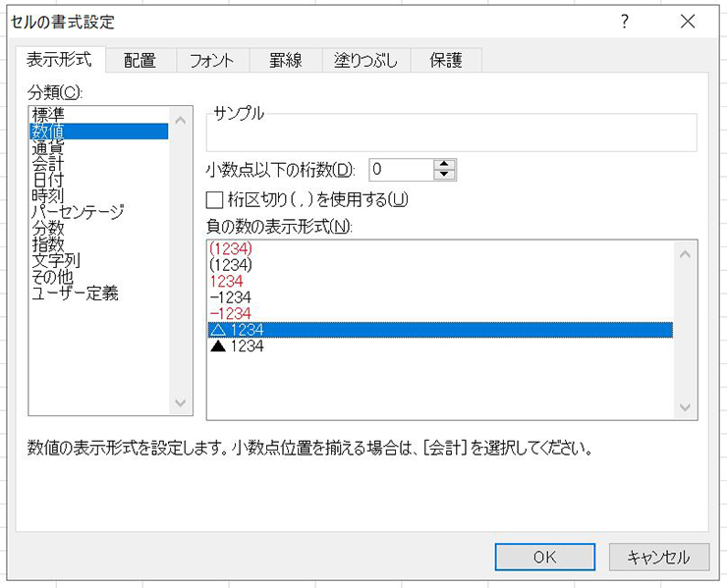Image resolution: width=727 pixels, height=588 pixels.
Task: Select 通貨 category
Action: [x=99, y=147]
